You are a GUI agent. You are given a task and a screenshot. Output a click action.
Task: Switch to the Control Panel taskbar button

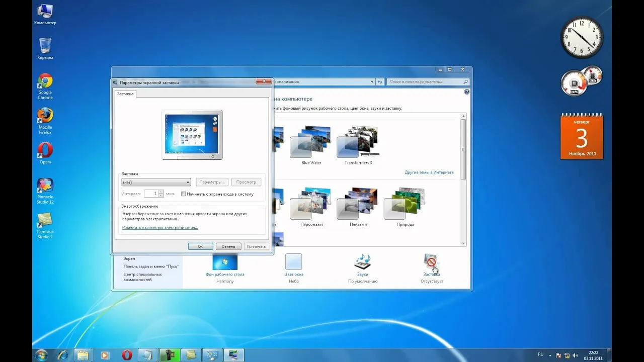click(212, 355)
